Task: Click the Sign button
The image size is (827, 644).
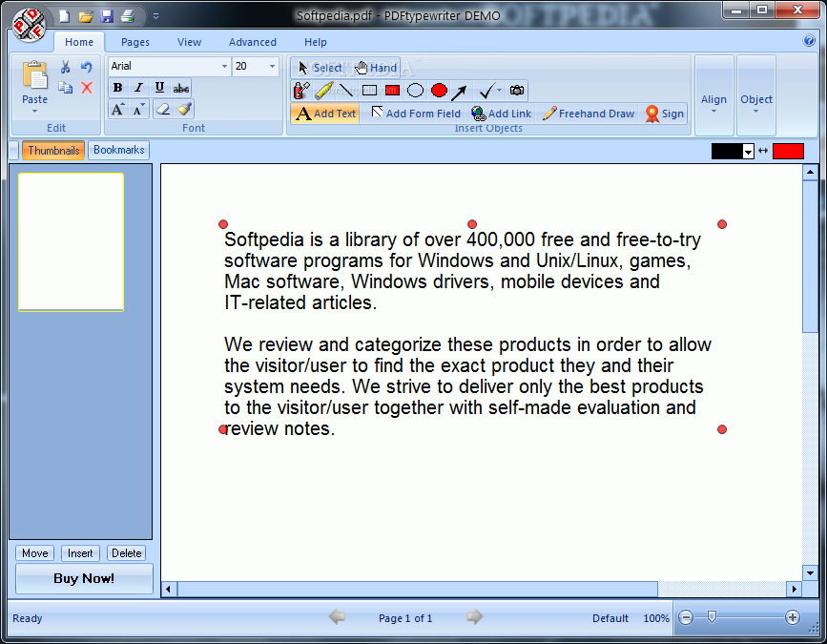Action: click(665, 114)
